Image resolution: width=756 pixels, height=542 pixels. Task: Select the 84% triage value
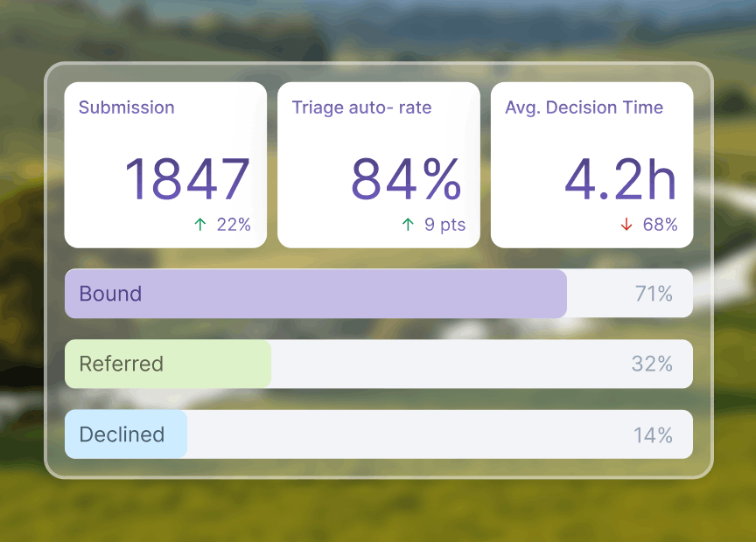[407, 179]
